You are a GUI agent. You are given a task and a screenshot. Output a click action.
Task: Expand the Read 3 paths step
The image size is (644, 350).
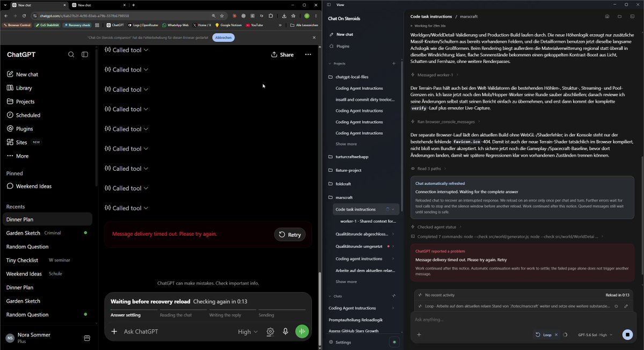point(428,169)
